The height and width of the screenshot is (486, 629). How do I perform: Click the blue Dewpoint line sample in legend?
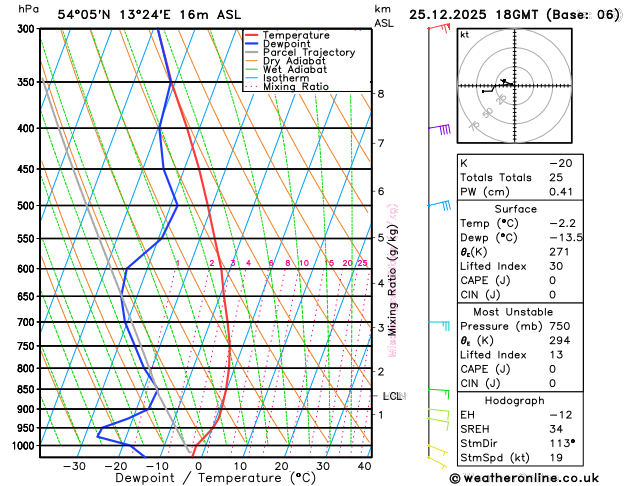pos(252,44)
